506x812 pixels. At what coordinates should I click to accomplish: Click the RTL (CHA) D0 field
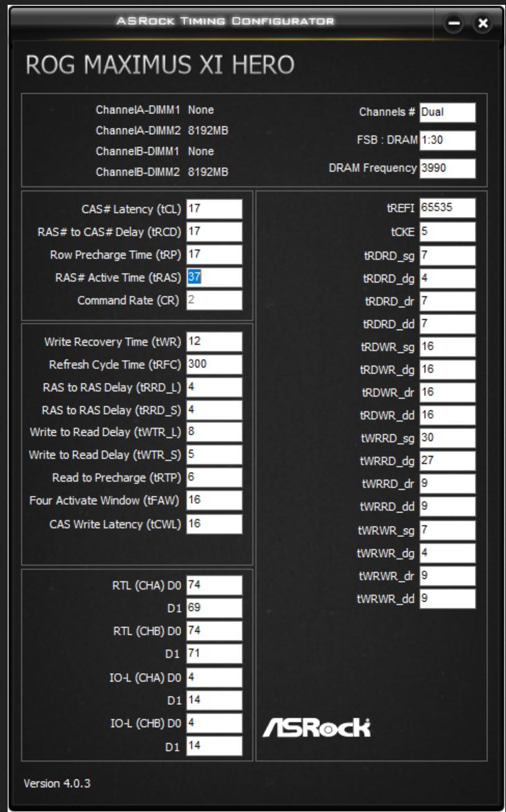214,585
